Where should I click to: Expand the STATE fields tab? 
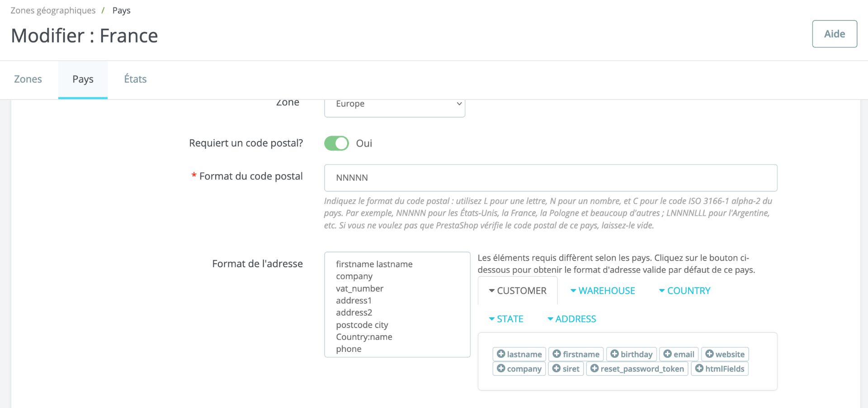[506, 319]
